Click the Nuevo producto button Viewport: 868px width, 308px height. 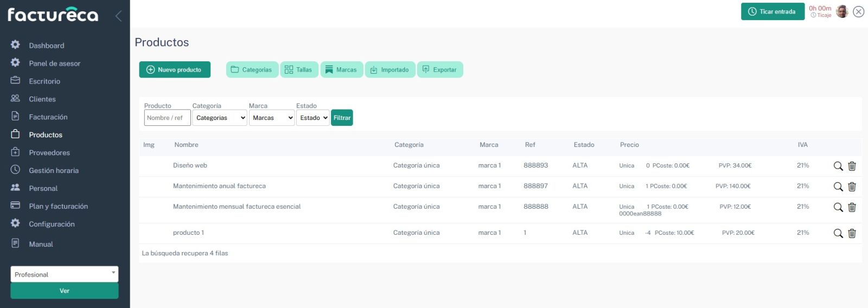point(175,69)
